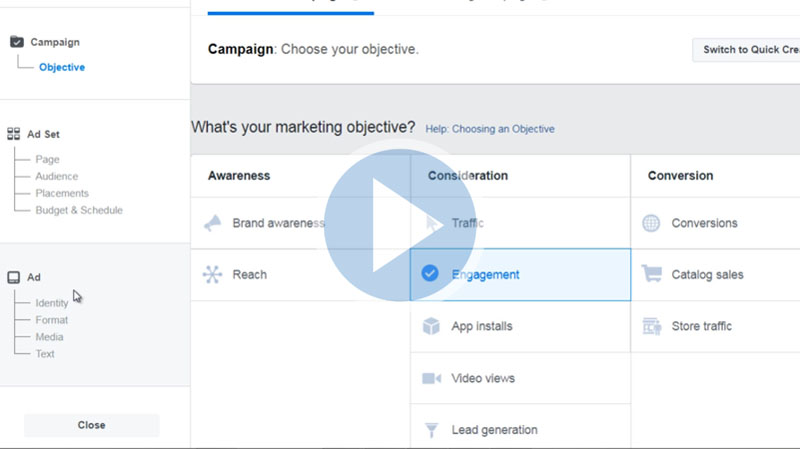Click the App installs box icon
The image size is (800, 449).
431,326
